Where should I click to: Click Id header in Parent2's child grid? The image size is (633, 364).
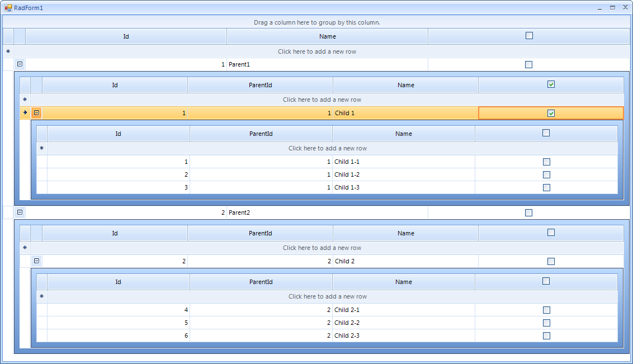pyautogui.click(x=115, y=233)
